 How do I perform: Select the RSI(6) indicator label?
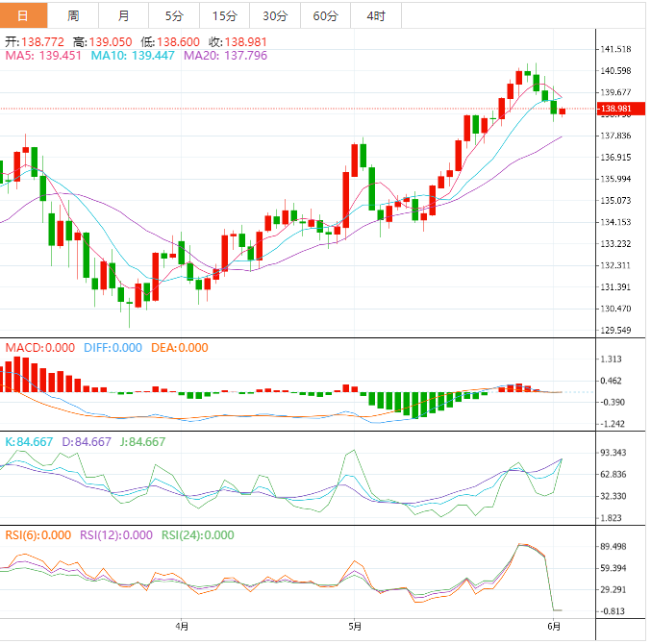(38, 535)
